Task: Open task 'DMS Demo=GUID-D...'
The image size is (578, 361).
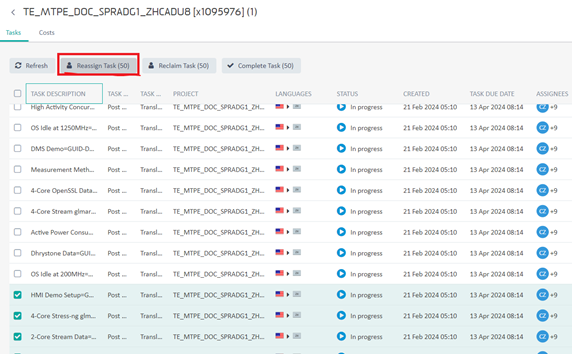Action: click(62, 149)
